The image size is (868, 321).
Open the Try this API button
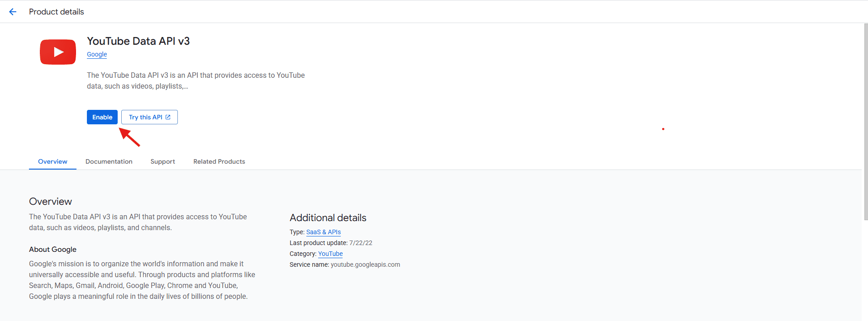pos(149,117)
